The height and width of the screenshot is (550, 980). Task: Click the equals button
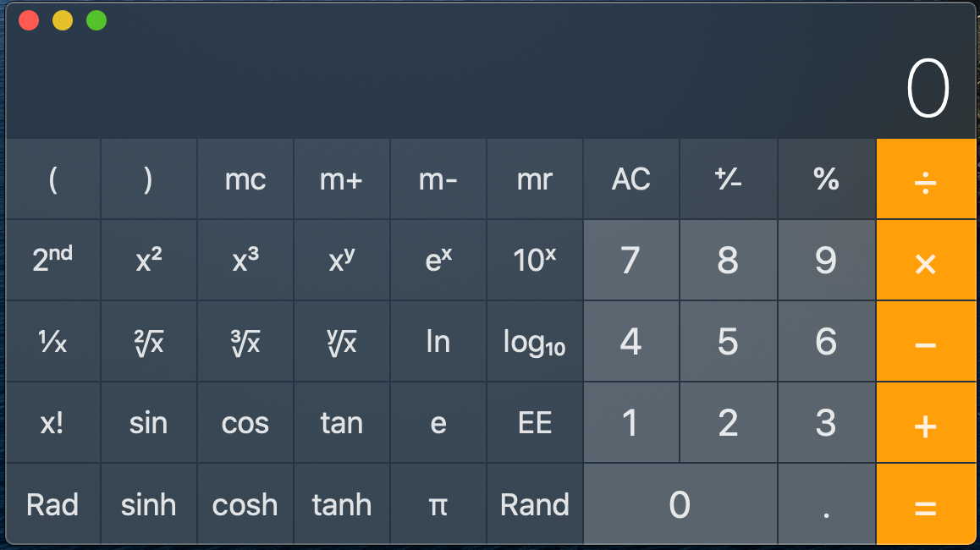point(926,504)
